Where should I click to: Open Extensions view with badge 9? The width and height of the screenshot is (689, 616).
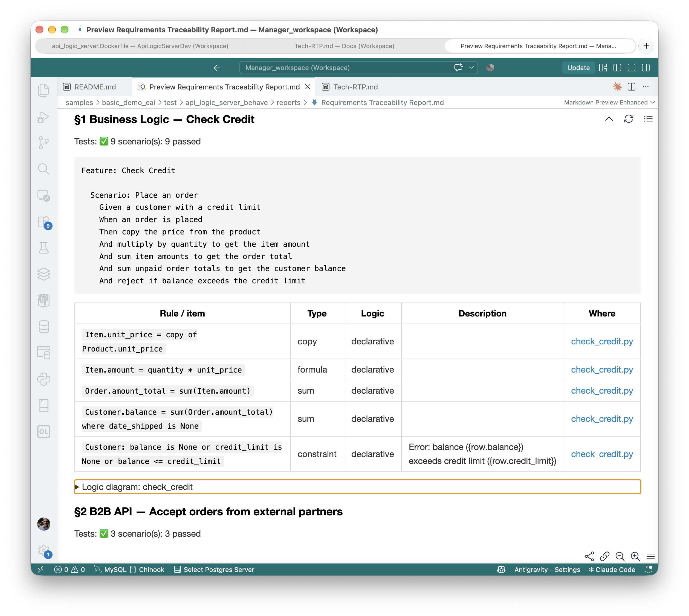click(44, 222)
